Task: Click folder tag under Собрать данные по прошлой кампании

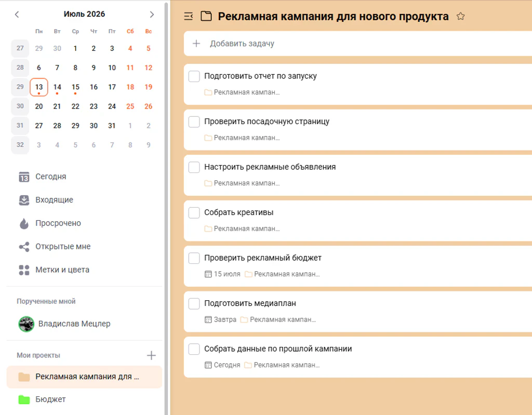Action: click(x=282, y=365)
